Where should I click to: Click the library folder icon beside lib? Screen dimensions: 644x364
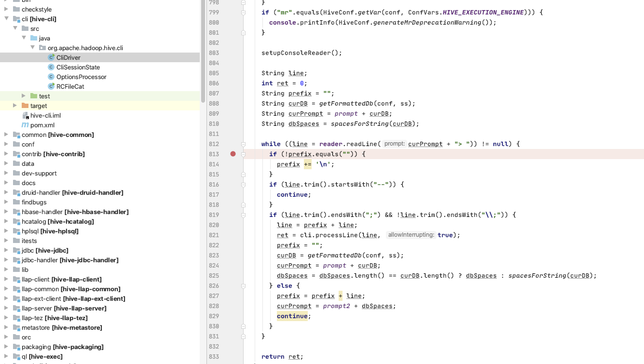(x=15, y=270)
